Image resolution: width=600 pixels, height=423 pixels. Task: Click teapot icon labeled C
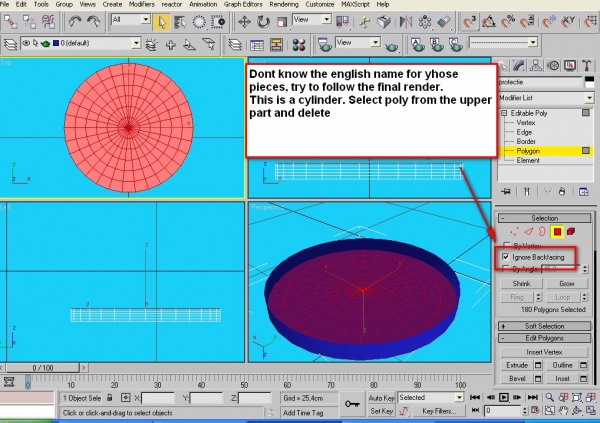(455, 45)
